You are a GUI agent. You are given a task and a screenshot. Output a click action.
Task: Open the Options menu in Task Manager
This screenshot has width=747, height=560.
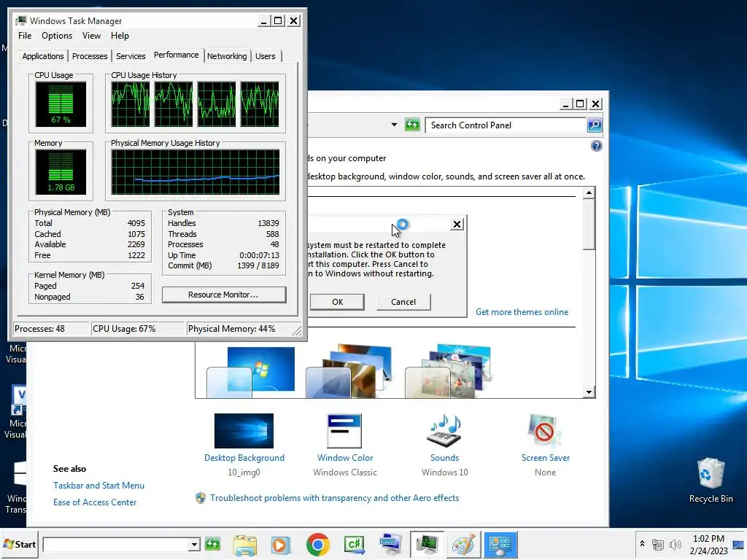[x=57, y=36]
